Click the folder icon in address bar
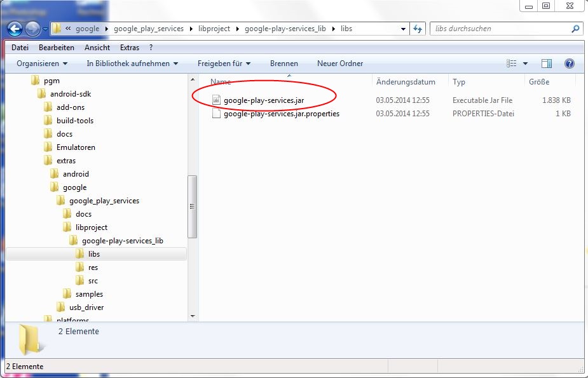This screenshot has width=588, height=378. click(57, 29)
